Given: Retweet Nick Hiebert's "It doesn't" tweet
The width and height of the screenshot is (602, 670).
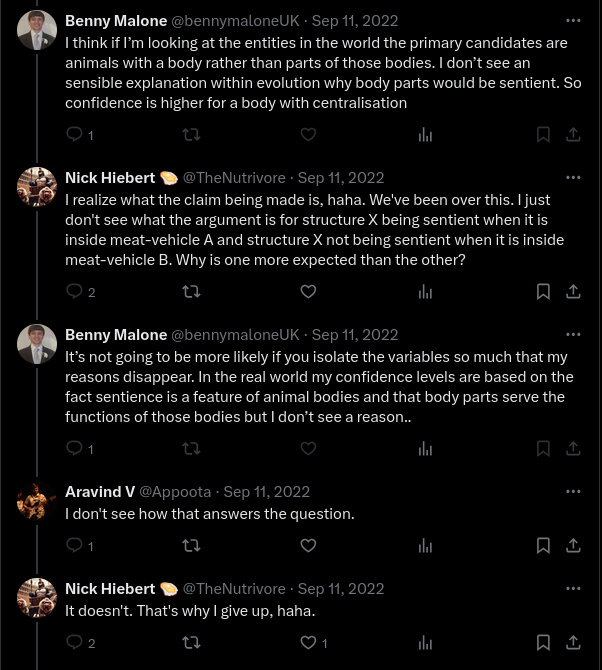Looking at the screenshot, I should coord(191,642).
